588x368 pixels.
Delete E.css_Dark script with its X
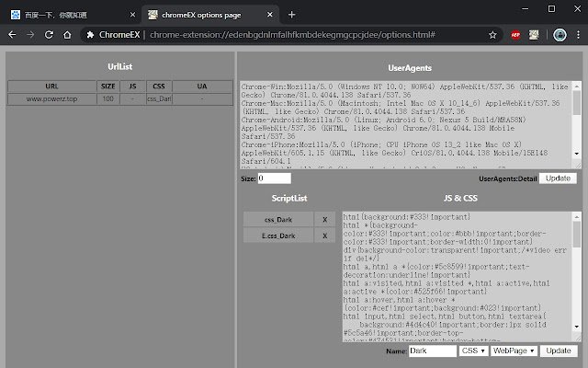point(324,236)
